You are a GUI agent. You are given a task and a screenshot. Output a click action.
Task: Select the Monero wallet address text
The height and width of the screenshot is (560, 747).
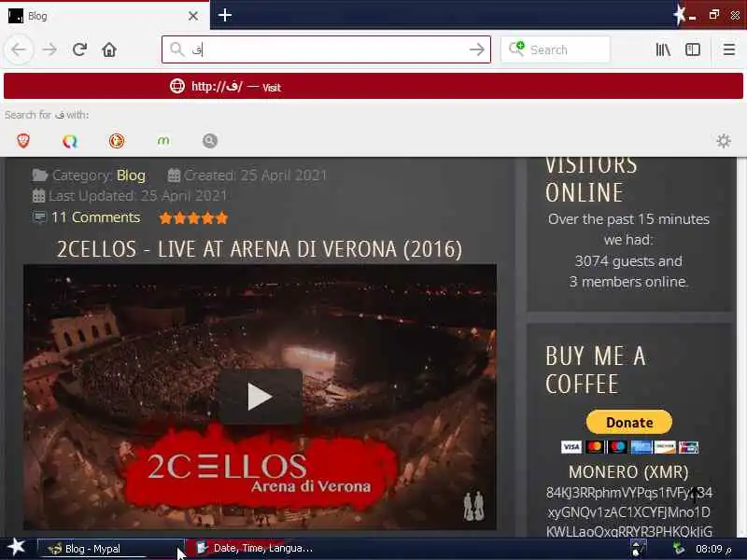[x=628, y=511]
